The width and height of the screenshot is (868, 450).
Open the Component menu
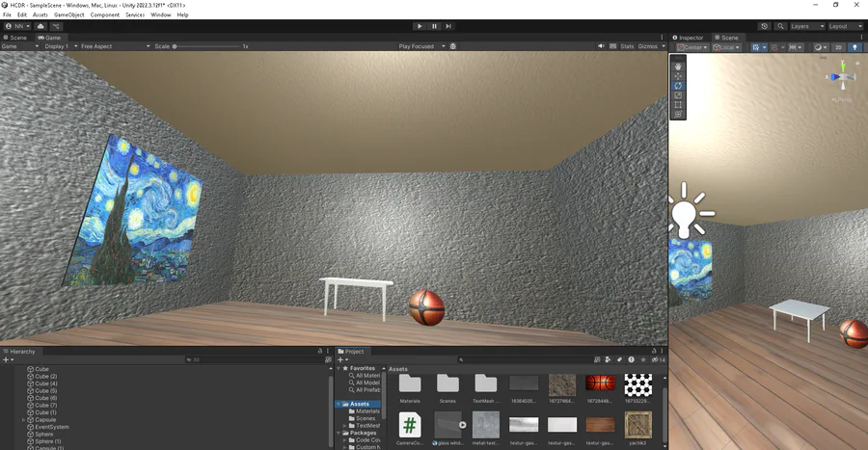(x=104, y=14)
